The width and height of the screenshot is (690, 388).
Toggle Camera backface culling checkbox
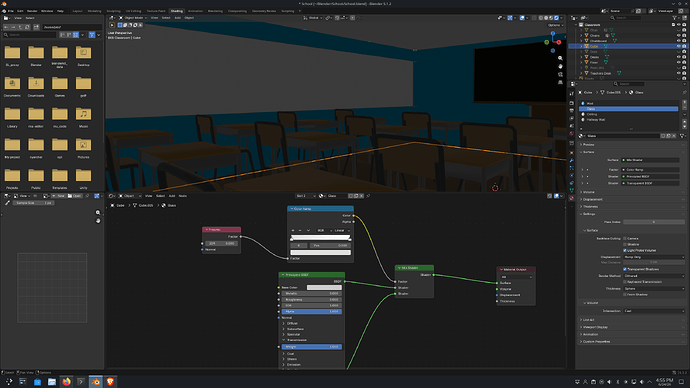coord(624,238)
